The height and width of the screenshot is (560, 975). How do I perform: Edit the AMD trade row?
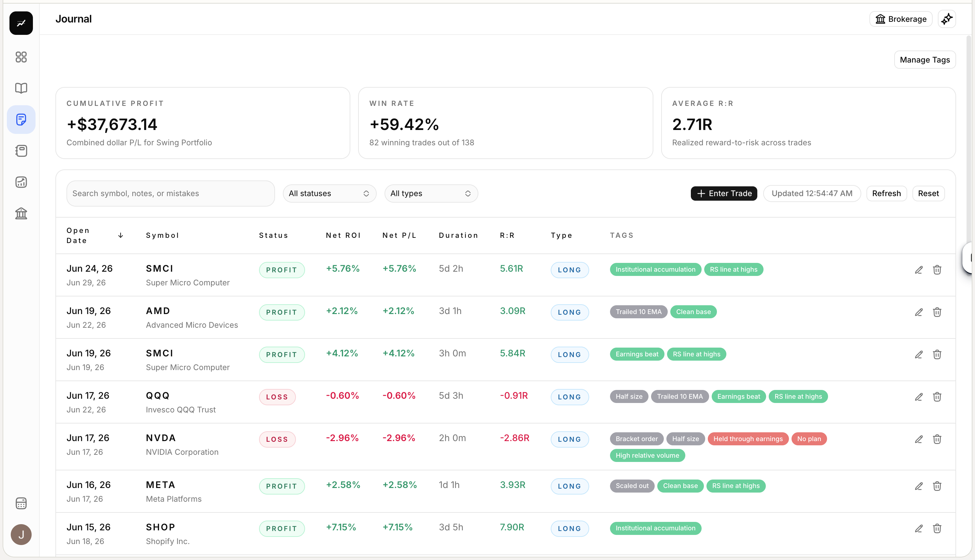point(919,312)
